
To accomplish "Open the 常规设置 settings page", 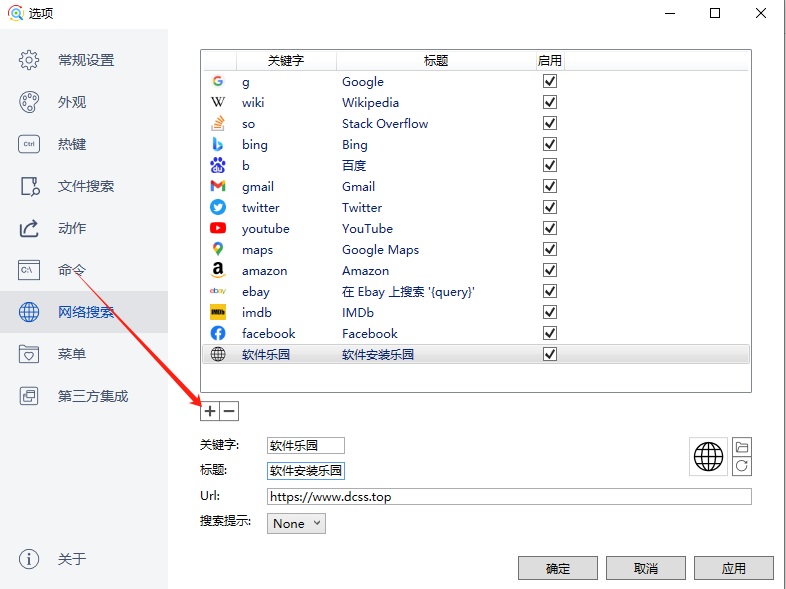I will [x=85, y=60].
